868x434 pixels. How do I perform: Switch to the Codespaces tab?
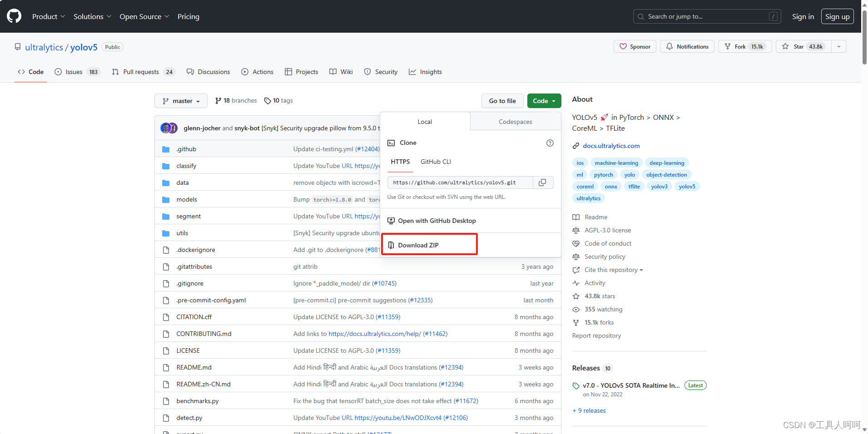pyautogui.click(x=516, y=122)
